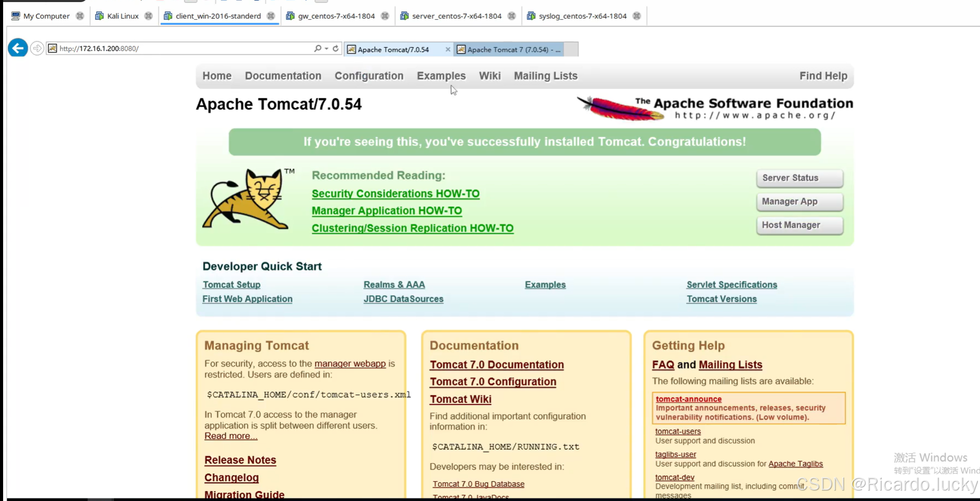Image resolution: width=980 pixels, height=501 pixels.
Task: Click the browser forward arrow button
Action: point(37,48)
